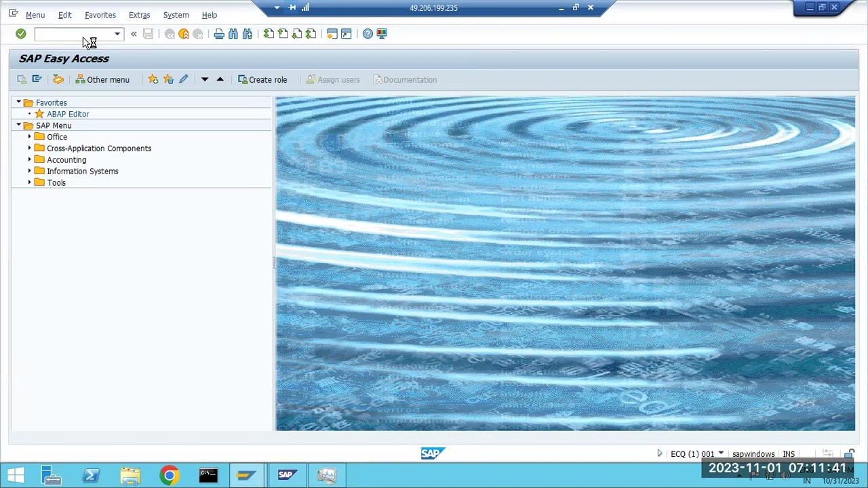The width and height of the screenshot is (868, 488).
Task: Open File Explorer from the taskbar
Action: 130,476
